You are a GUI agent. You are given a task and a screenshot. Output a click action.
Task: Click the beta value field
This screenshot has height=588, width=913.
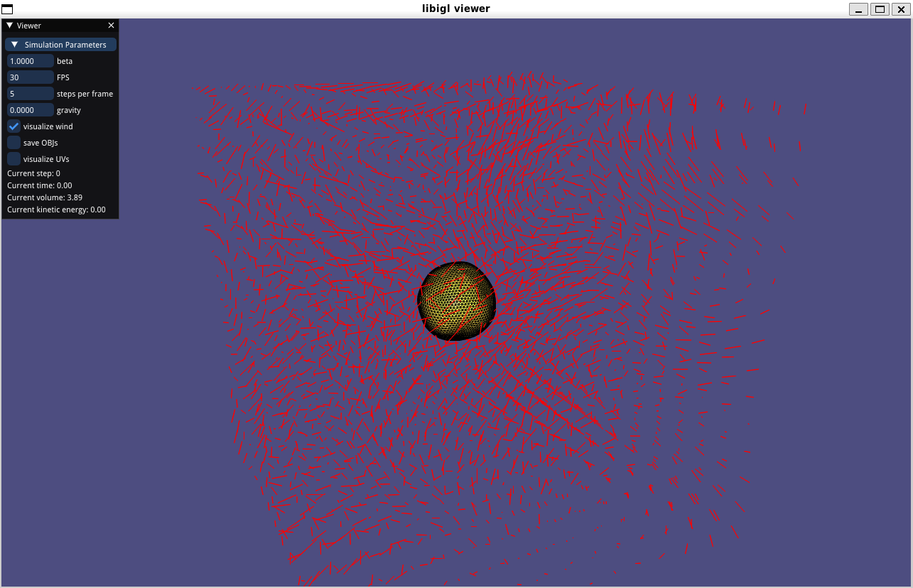click(31, 61)
